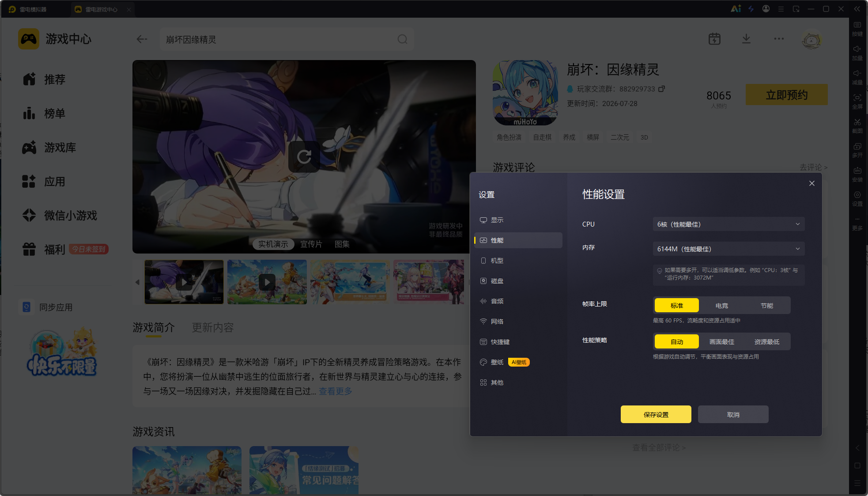Open 音频 settings section
Viewport: 868px width, 496px height.
[x=518, y=301]
